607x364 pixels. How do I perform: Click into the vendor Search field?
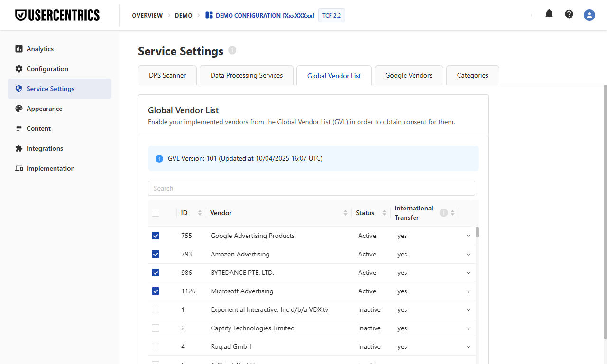[312, 188]
